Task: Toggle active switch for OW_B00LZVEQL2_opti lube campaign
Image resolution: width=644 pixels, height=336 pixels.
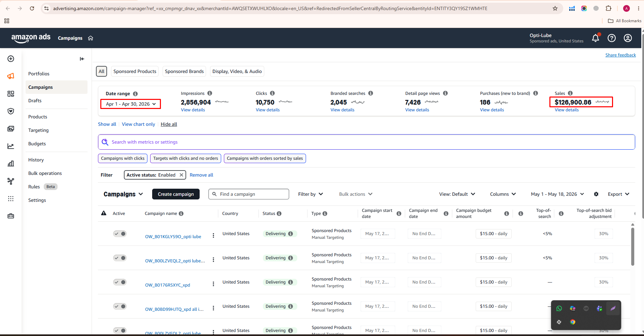Action: pyautogui.click(x=120, y=258)
